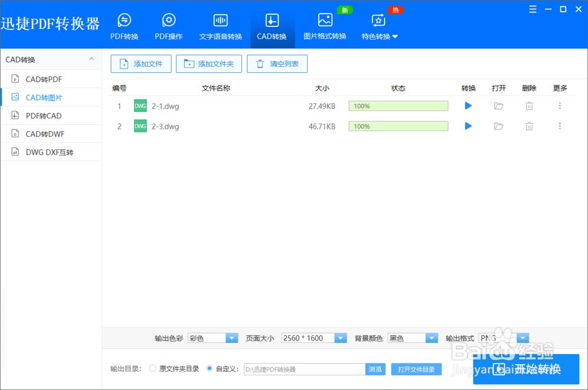Click size value 46.71KB
Viewport: 588px width, 390px height.
click(x=322, y=126)
